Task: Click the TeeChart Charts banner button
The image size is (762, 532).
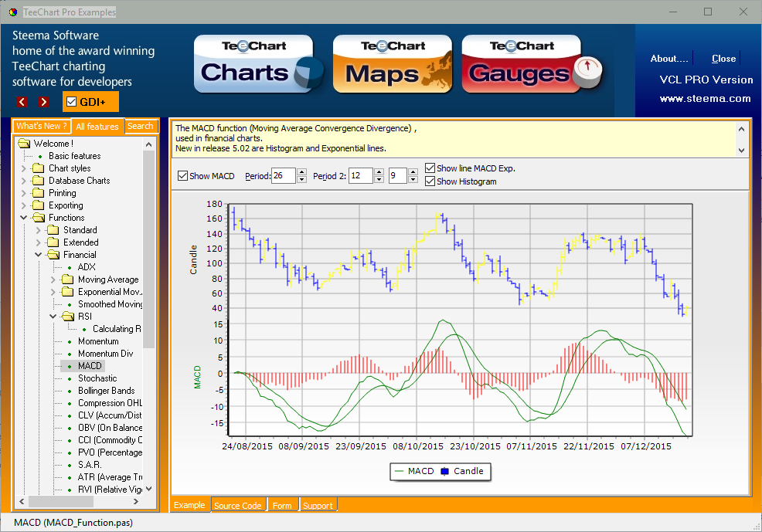Action: click(x=257, y=63)
